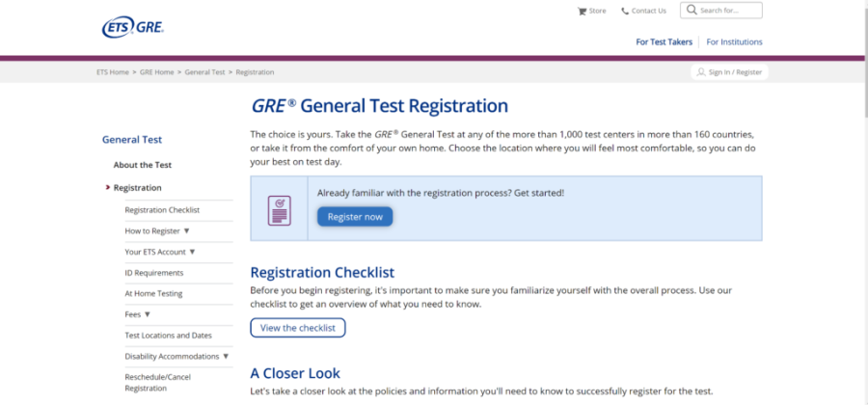Expand the Disability Accommodations arrow

(226, 357)
